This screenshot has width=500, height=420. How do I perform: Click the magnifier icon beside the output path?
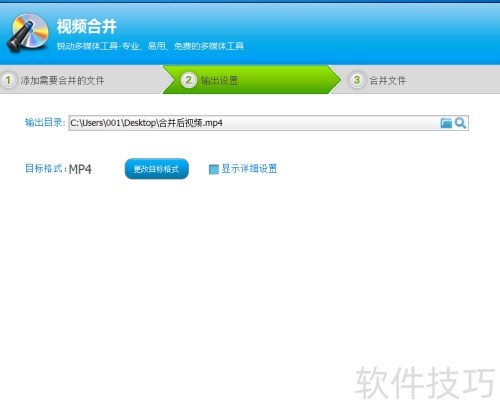coord(460,123)
